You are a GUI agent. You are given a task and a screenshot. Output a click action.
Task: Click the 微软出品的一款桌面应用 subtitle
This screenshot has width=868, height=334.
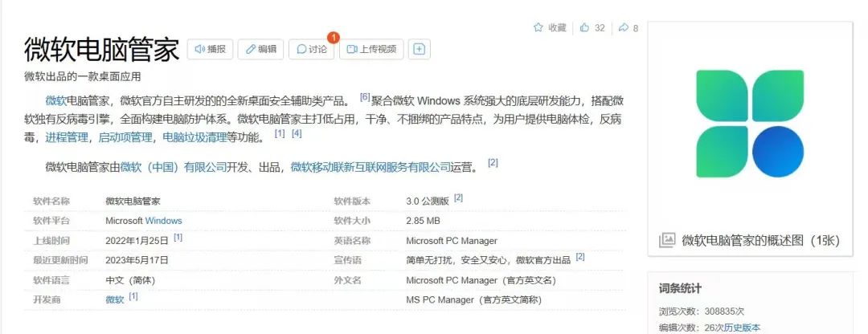(x=83, y=77)
